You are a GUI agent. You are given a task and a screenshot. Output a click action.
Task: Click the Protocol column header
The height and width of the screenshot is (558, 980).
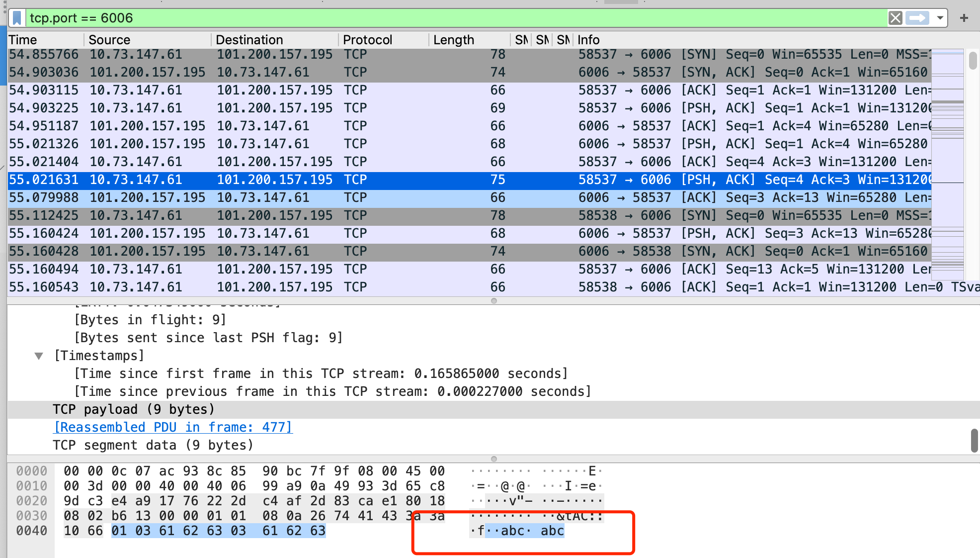367,40
